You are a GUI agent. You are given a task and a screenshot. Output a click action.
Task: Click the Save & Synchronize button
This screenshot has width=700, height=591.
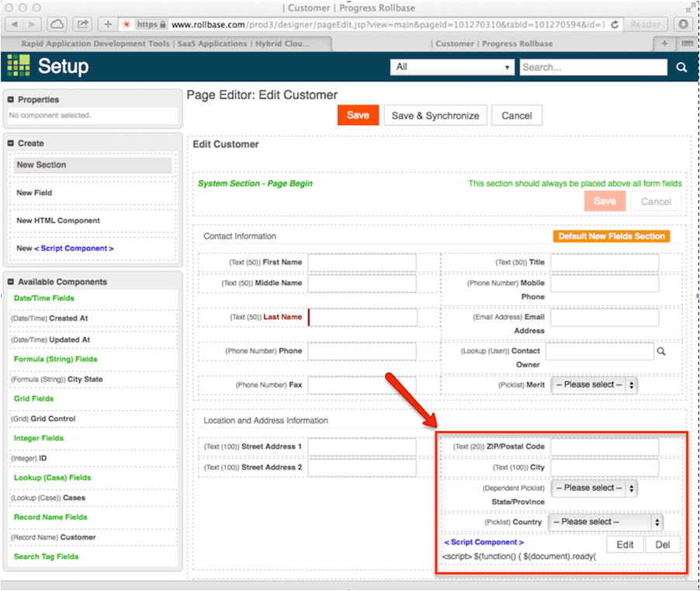pos(435,115)
